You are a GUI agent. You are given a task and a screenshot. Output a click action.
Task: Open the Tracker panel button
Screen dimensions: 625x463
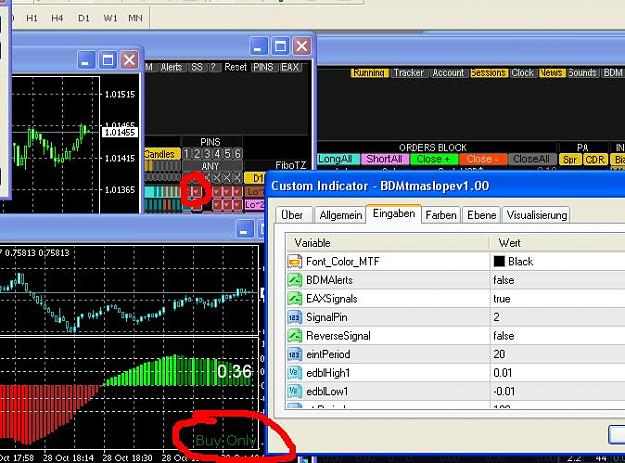pos(409,73)
